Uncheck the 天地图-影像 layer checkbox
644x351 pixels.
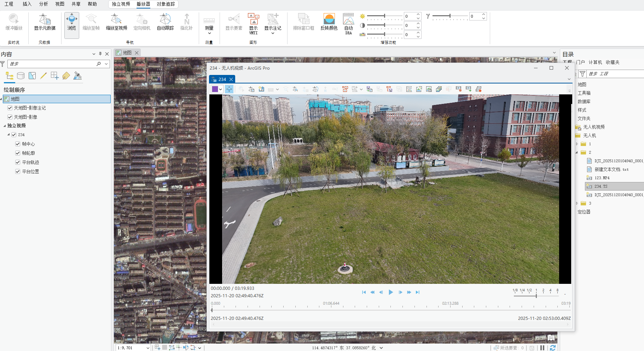(x=10, y=117)
